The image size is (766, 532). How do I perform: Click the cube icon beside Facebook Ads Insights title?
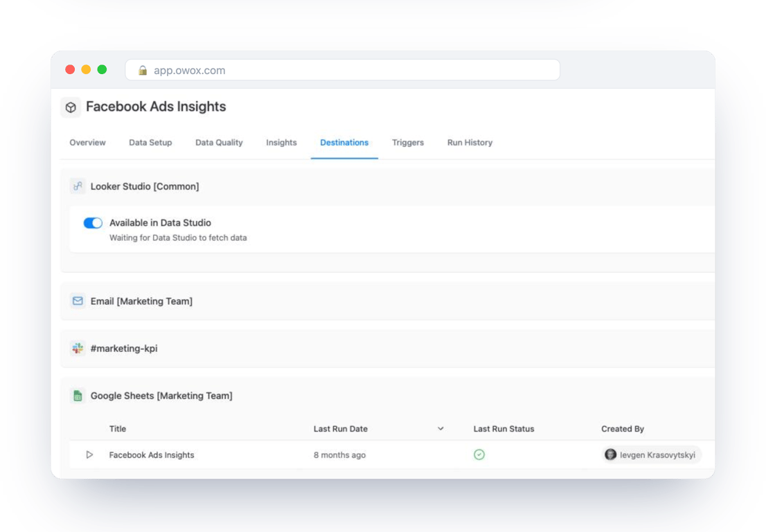click(71, 107)
